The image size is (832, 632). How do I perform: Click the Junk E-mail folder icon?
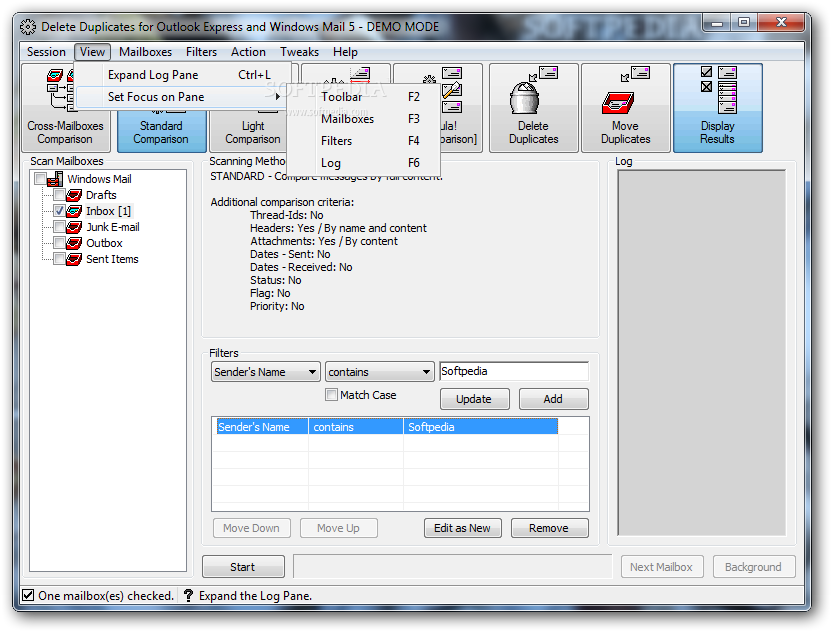pyautogui.click(x=74, y=227)
